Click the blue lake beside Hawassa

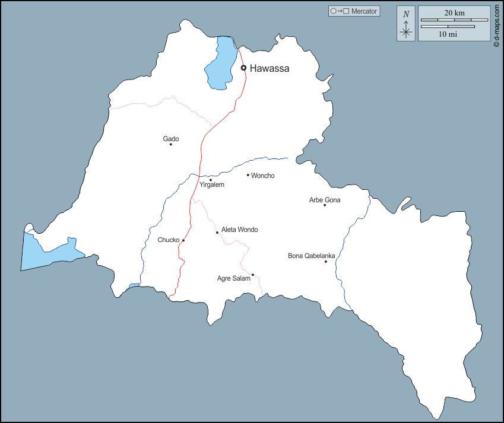click(x=221, y=64)
